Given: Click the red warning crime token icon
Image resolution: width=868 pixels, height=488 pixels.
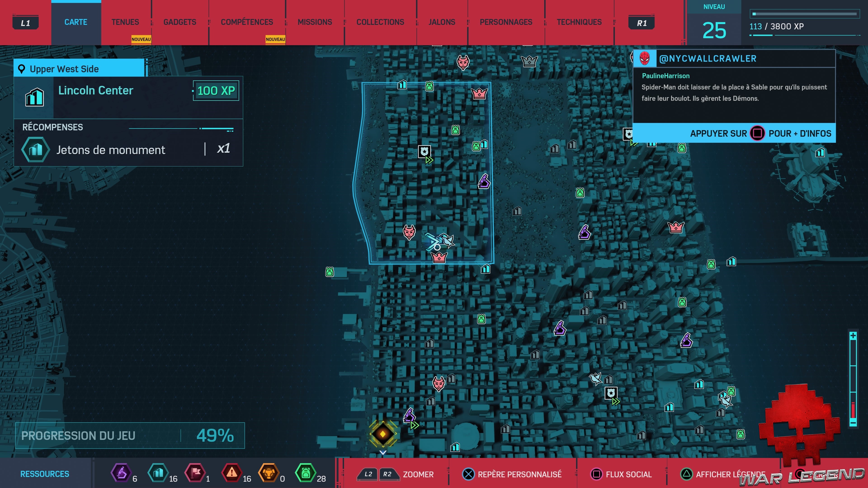Looking at the screenshot, I should point(232,473).
